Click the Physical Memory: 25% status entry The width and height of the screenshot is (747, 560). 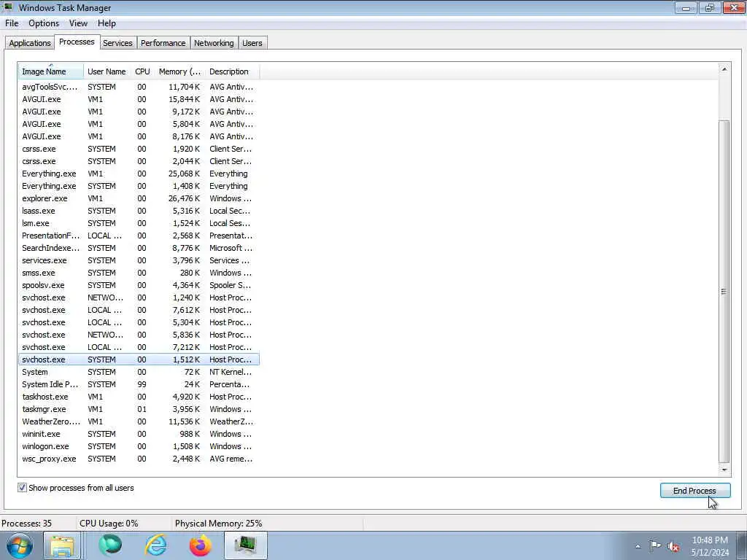coord(219,524)
